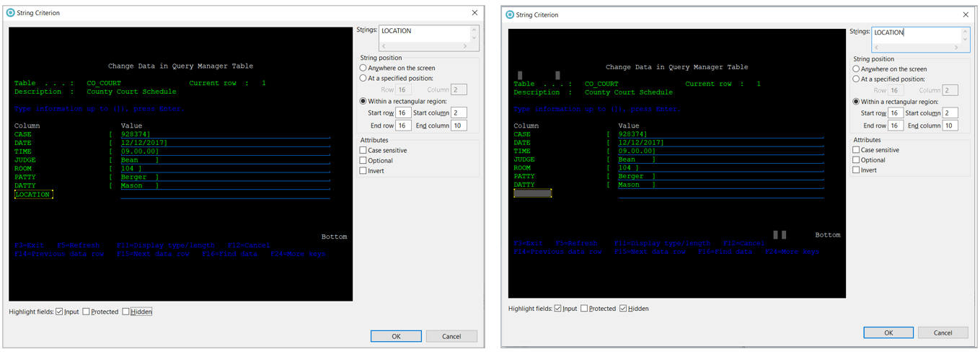Click the app icon in left String Criterion title bar
The height and width of the screenshot is (352, 980).
pos(11,13)
